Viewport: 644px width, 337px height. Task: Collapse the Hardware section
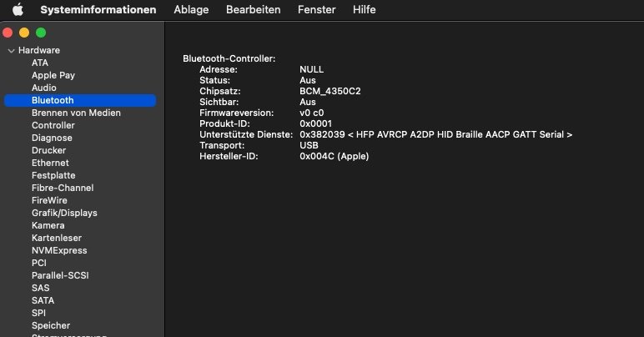pos(10,51)
